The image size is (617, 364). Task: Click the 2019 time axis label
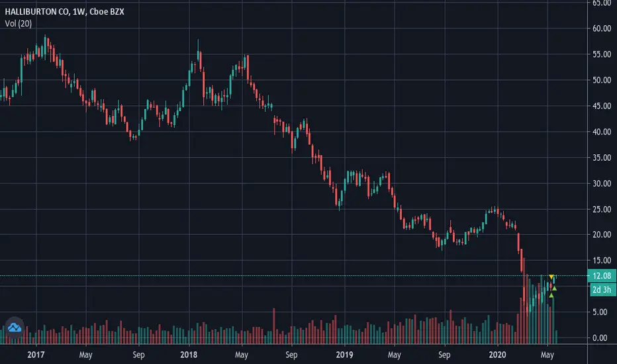click(344, 355)
